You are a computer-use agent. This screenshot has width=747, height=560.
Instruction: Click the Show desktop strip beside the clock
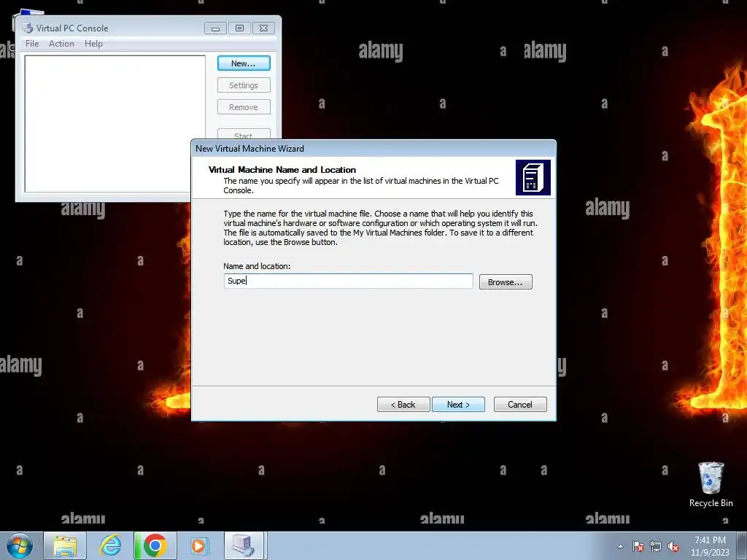[742, 546]
